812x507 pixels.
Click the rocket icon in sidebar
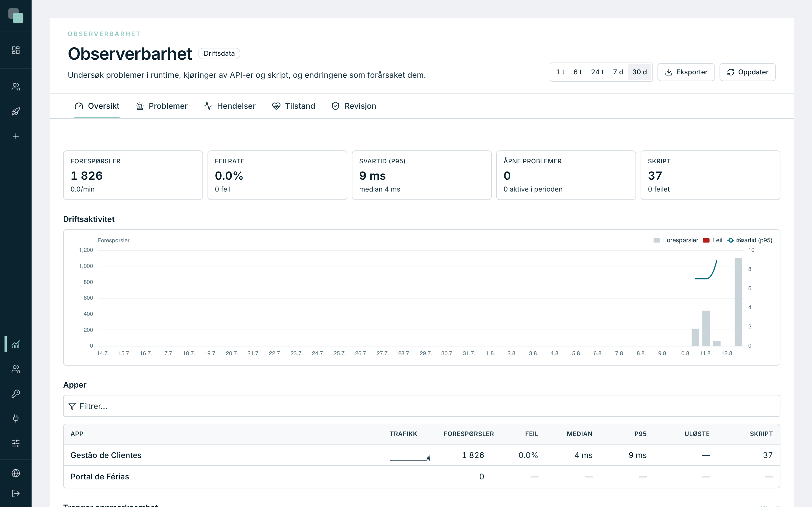coord(16,112)
